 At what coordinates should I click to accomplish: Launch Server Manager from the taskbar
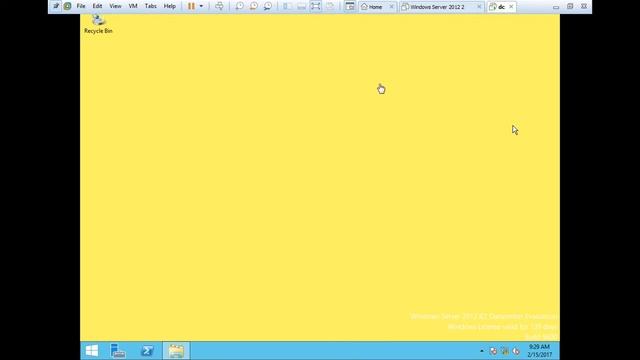[x=118, y=351]
